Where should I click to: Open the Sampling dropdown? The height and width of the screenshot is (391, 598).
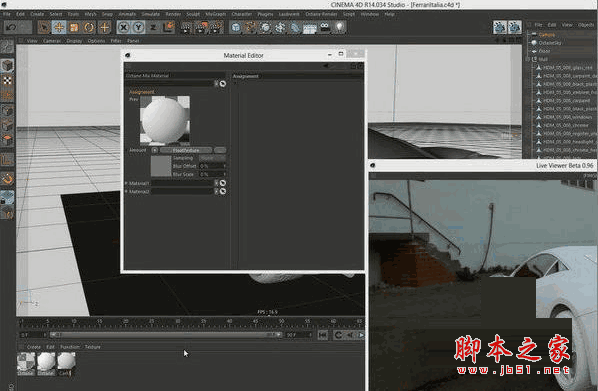[x=212, y=158]
